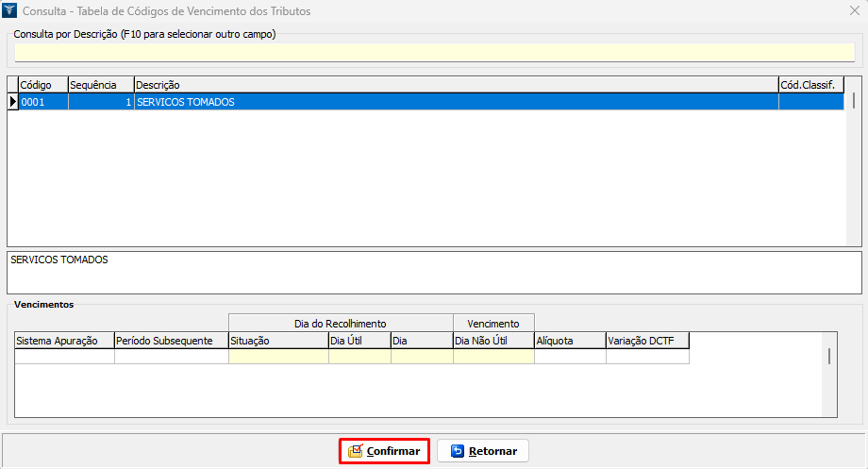Click the Vencimentos grid vertical scrollbar
Screen dimensions: 868x469
[x=829, y=356]
